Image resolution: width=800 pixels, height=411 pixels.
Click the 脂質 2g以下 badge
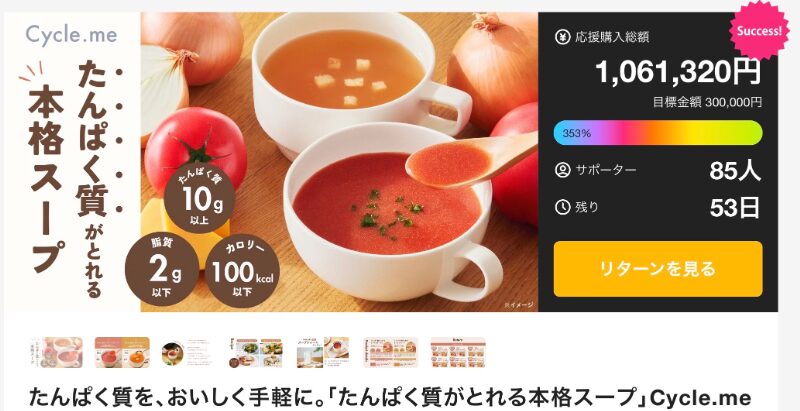coord(162,271)
